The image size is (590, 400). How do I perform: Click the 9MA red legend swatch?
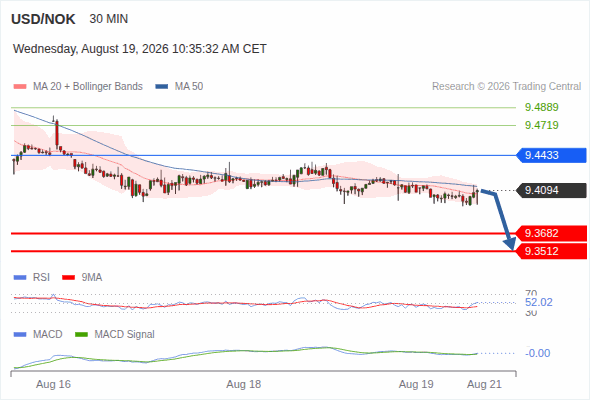tap(68, 278)
